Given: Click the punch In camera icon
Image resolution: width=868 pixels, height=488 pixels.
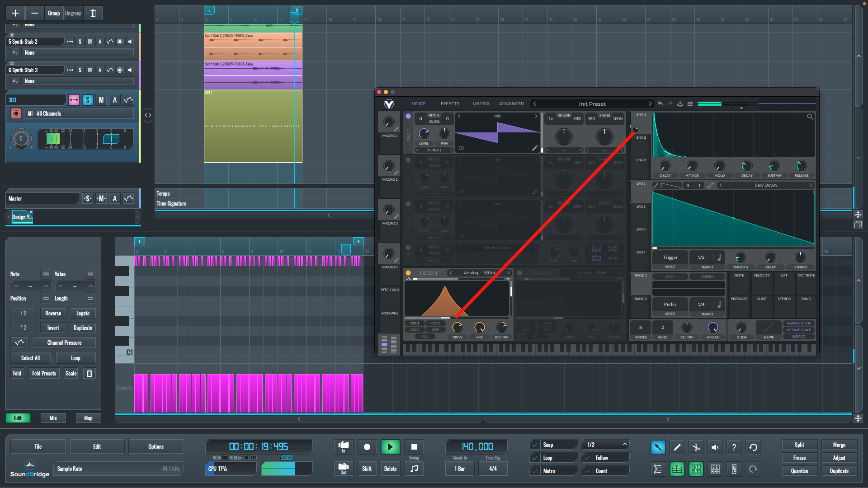Looking at the screenshot, I should [344, 447].
